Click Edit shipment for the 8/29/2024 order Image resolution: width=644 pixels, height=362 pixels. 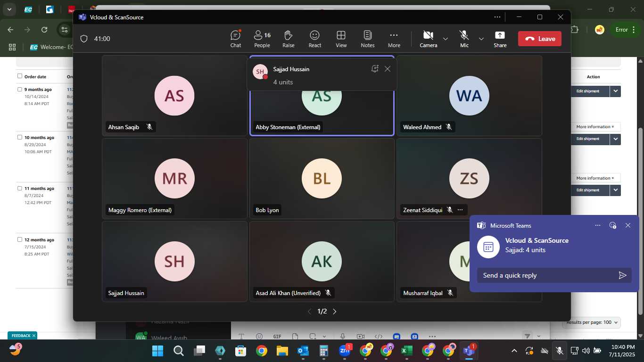coord(590,139)
